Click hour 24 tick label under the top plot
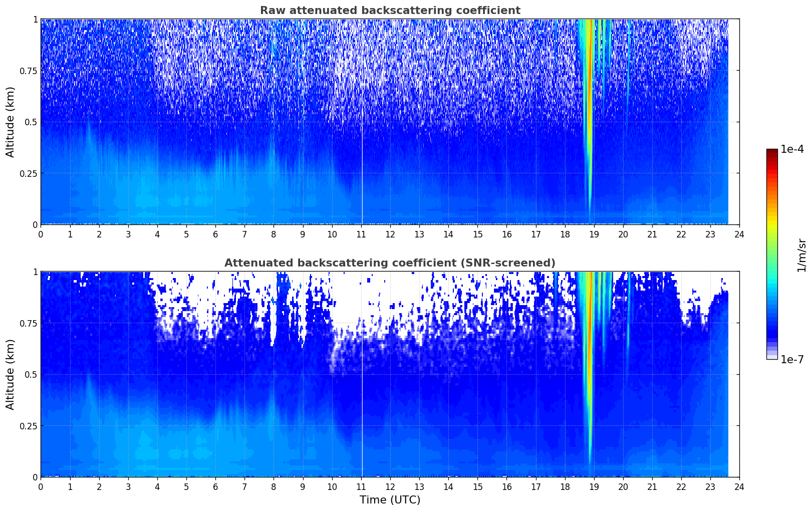 coord(739,234)
